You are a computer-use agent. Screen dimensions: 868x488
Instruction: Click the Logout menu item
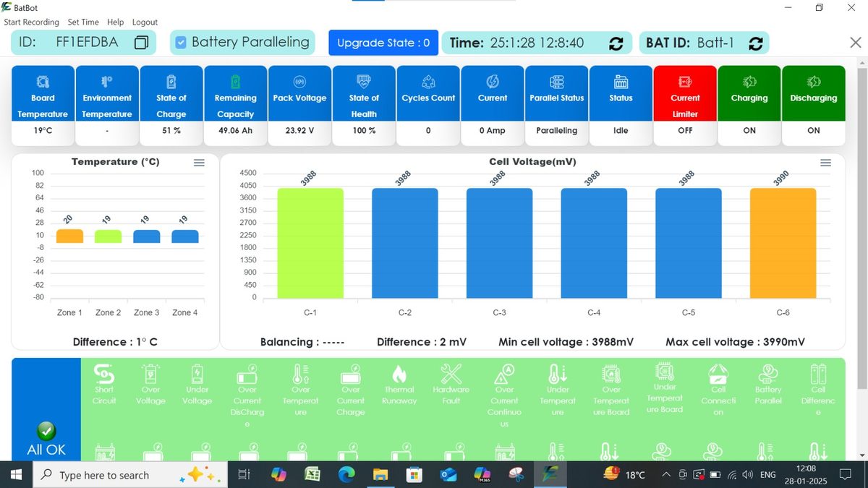pyautogui.click(x=145, y=22)
